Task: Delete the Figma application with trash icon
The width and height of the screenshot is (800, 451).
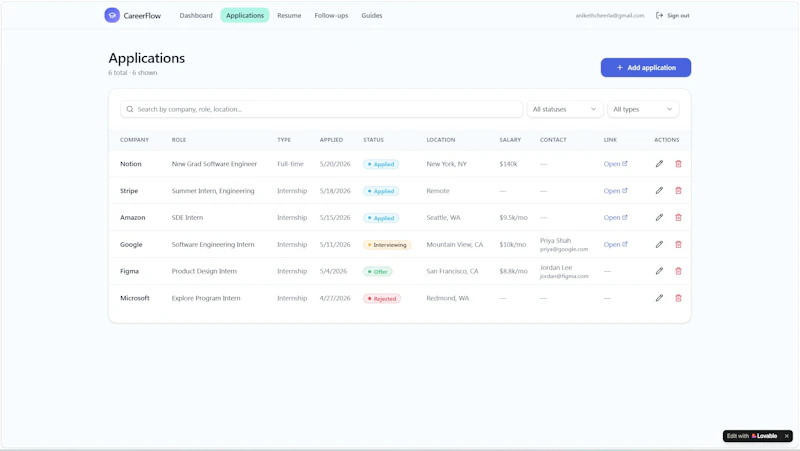Action: 678,271
